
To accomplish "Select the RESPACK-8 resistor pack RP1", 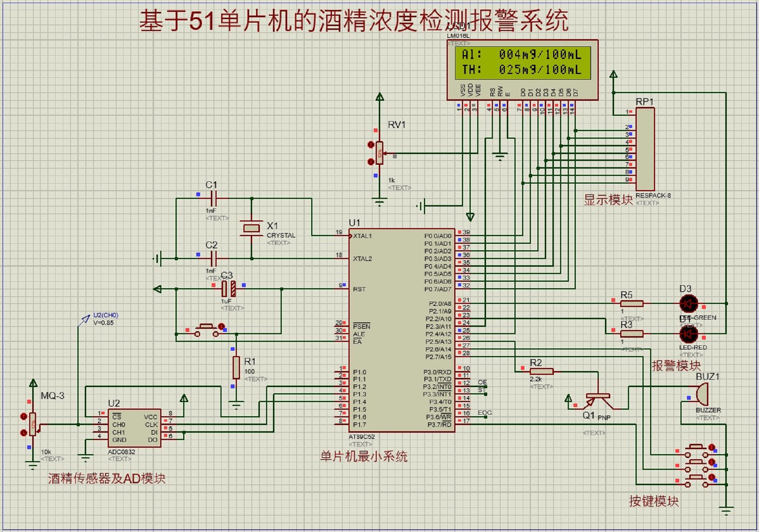I will [645, 149].
